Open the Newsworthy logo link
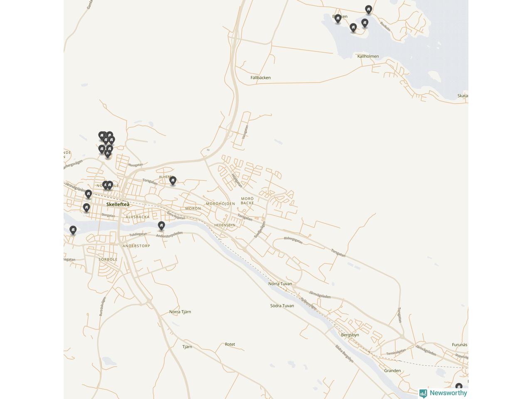 pos(443,393)
